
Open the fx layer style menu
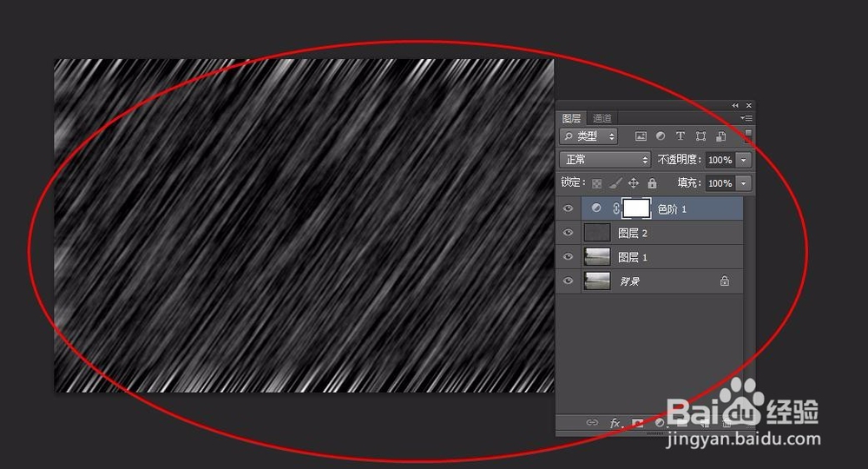[615, 423]
